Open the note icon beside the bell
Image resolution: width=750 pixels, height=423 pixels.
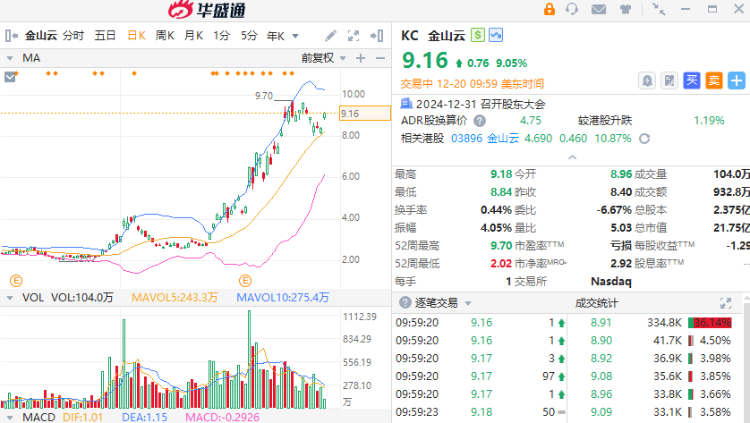click(669, 80)
